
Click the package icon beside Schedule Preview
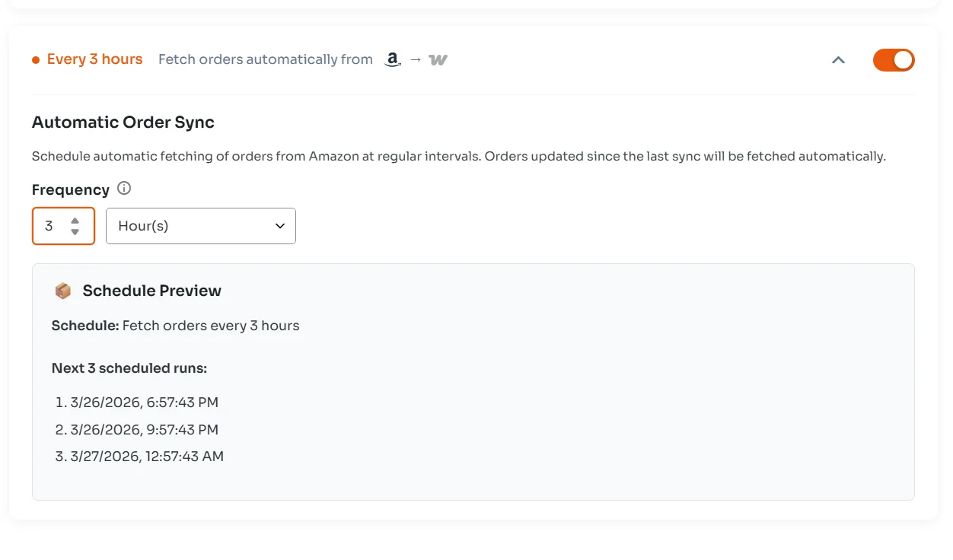(x=62, y=290)
